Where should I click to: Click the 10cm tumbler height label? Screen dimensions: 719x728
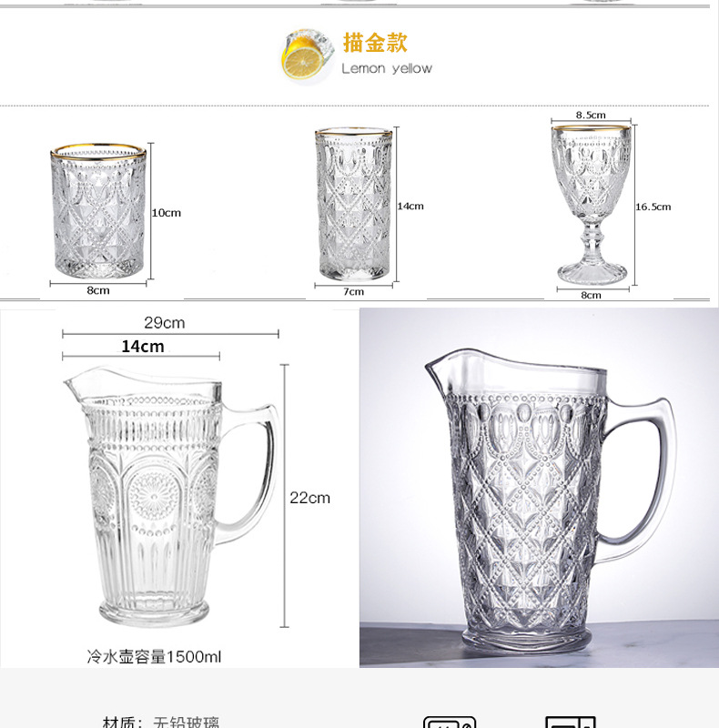tap(167, 213)
